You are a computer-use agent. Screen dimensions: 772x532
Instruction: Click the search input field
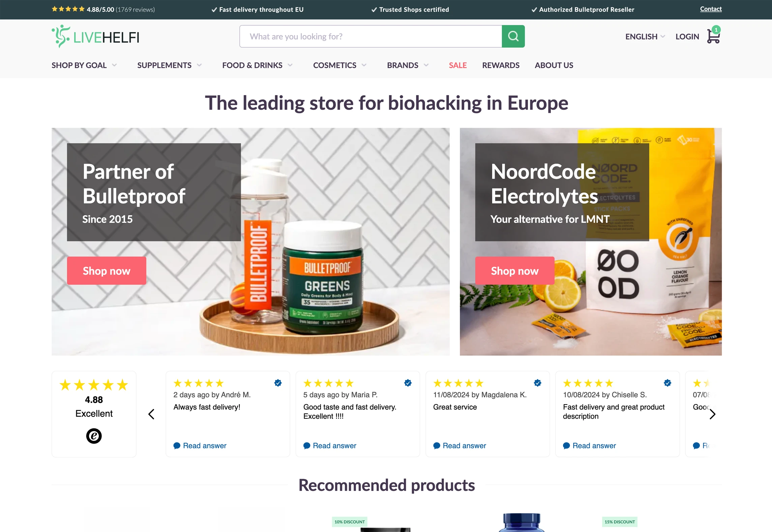(370, 36)
